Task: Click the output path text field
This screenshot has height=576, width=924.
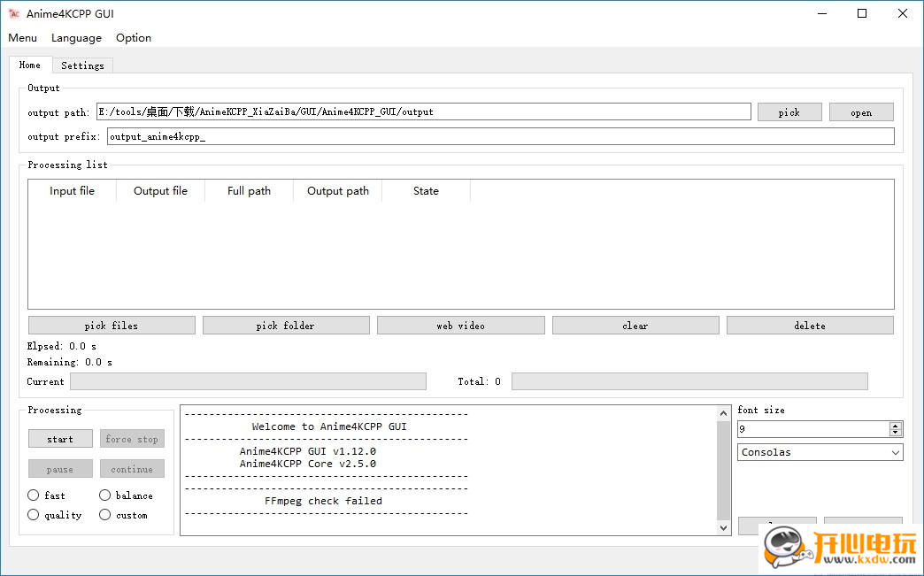Action: pyautogui.click(x=424, y=111)
